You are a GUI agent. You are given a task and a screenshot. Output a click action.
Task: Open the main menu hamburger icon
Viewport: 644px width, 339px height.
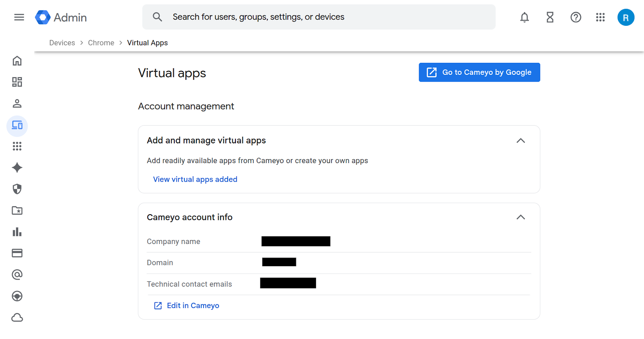click(x=19, y=17)
